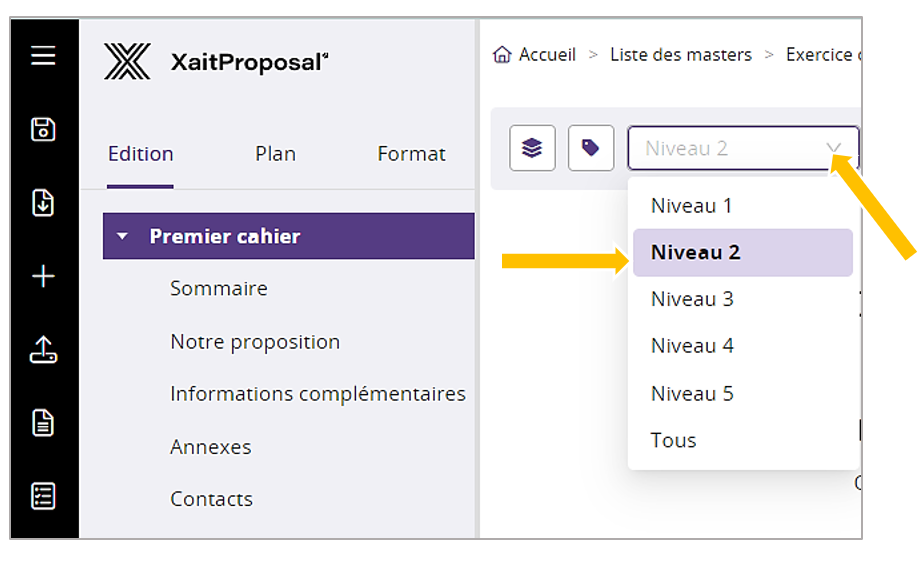
Task: Select Niveau 1 from dropdown list
Action: pyautogui.click(x=691, y=206)
